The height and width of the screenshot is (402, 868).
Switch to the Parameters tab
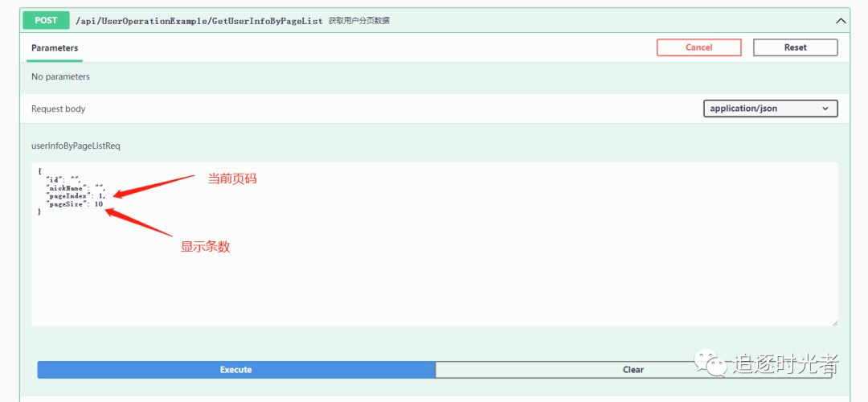pyautogui.click(x=55, y=48)
